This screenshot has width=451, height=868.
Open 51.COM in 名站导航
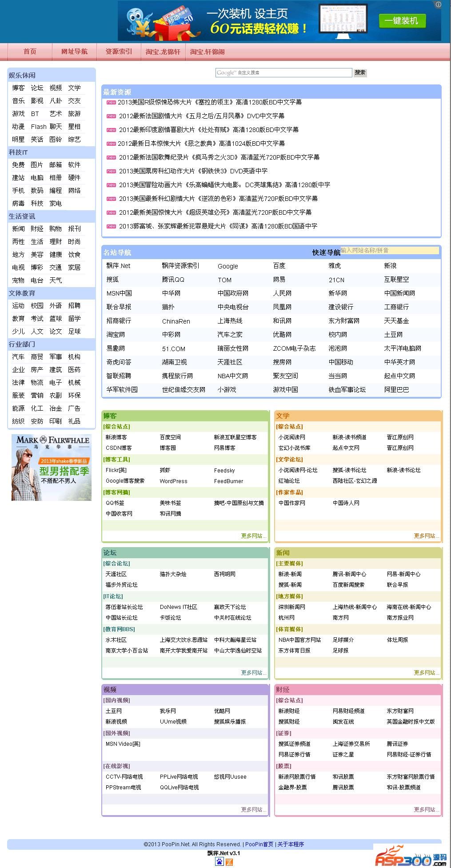pos(174,349)
